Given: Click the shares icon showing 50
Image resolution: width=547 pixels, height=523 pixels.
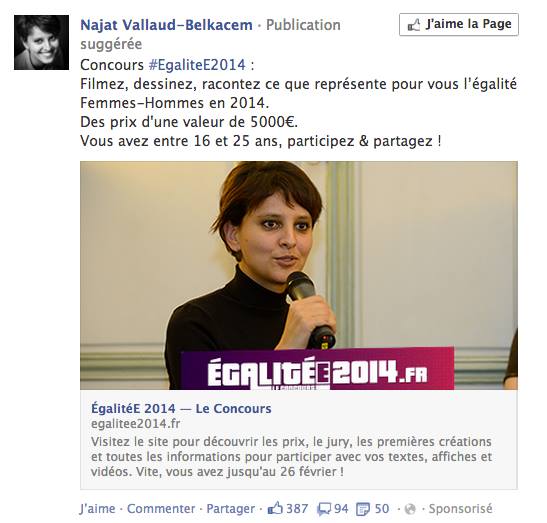Looking at the screenshot, I should click(363, 509).
